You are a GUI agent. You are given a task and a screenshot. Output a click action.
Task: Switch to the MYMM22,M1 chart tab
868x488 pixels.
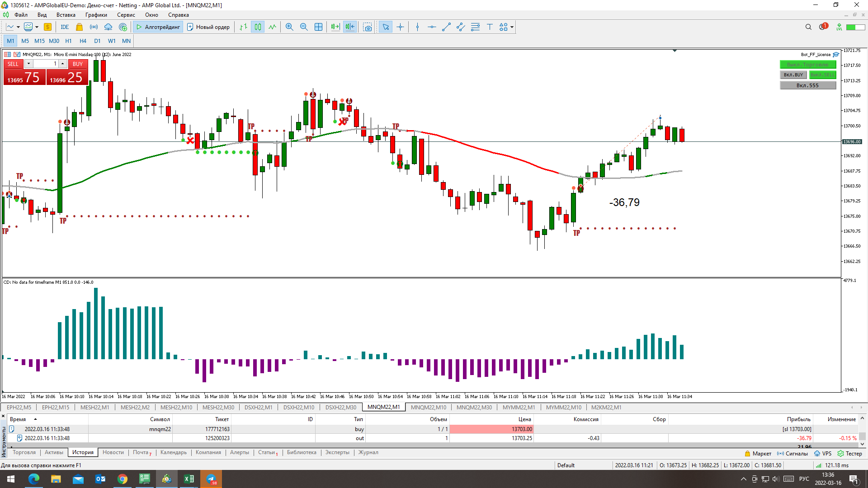[x=519, y=407]
